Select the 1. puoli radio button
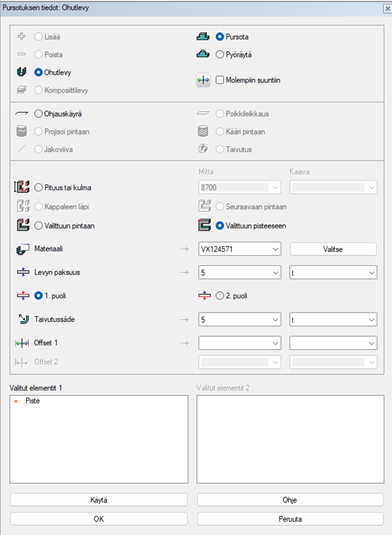Viewport: 392px width, 535px height. [38, 295]
